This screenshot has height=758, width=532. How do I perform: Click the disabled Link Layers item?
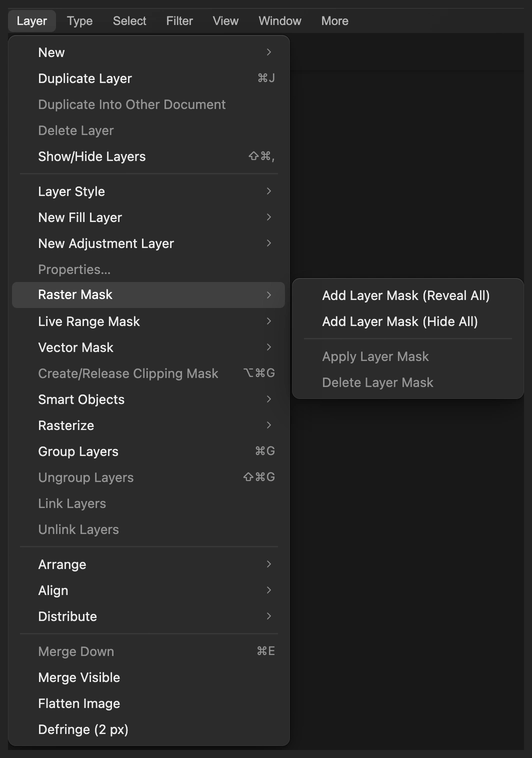point(148,503)
